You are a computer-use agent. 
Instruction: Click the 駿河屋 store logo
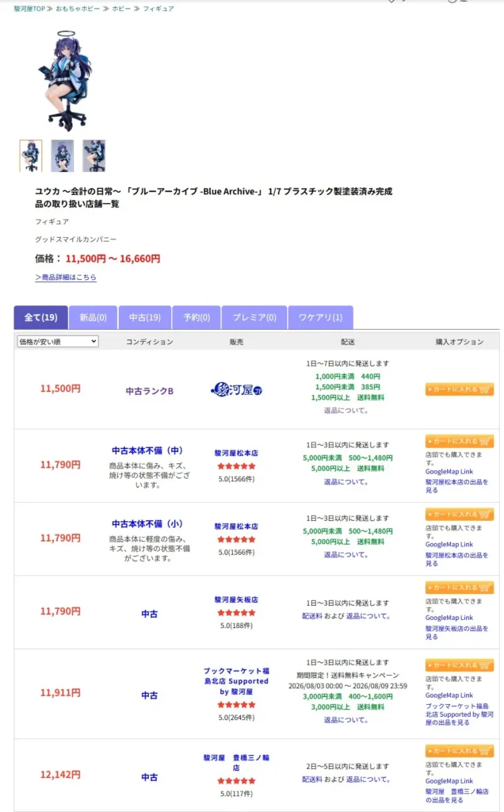[236, 390]
